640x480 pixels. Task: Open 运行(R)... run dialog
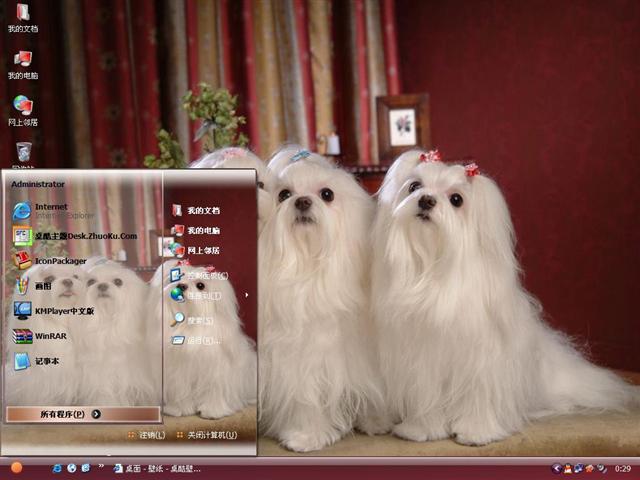(197, 340)
